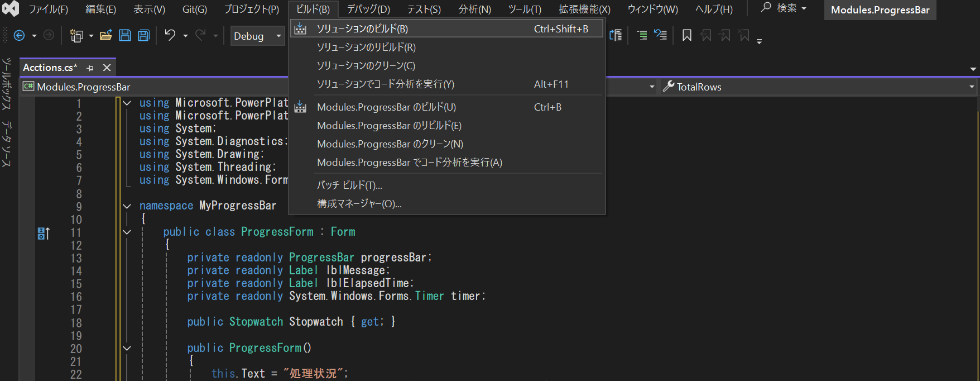
Task: Click the next bookmark icon
Action: pyautogui.click(x=725, y=36)
